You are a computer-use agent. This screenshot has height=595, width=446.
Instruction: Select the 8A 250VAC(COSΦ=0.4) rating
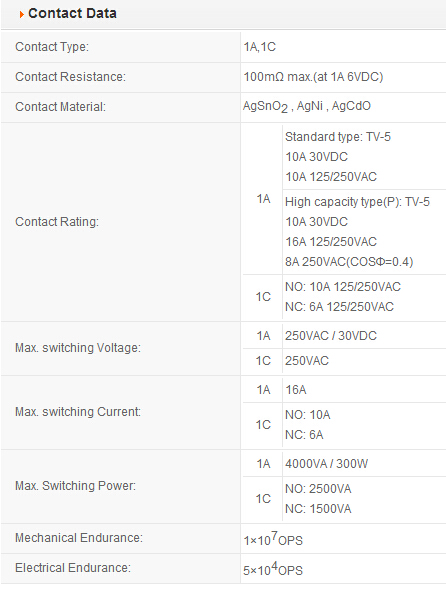(x=349, y=262)
